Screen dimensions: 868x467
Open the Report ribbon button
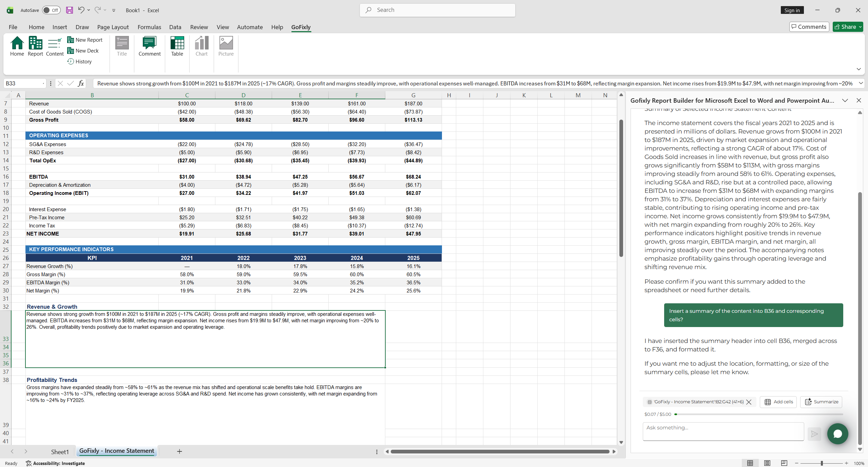tap(35, 46)
